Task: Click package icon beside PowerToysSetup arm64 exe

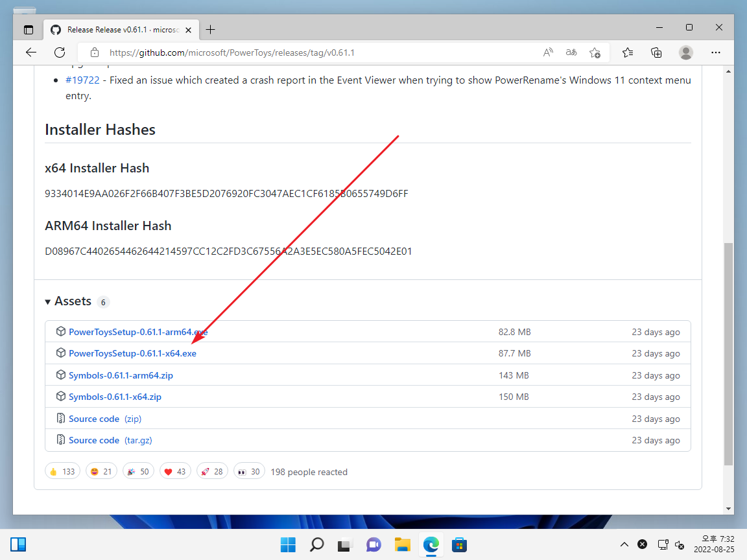Action: tap(60, 331)
